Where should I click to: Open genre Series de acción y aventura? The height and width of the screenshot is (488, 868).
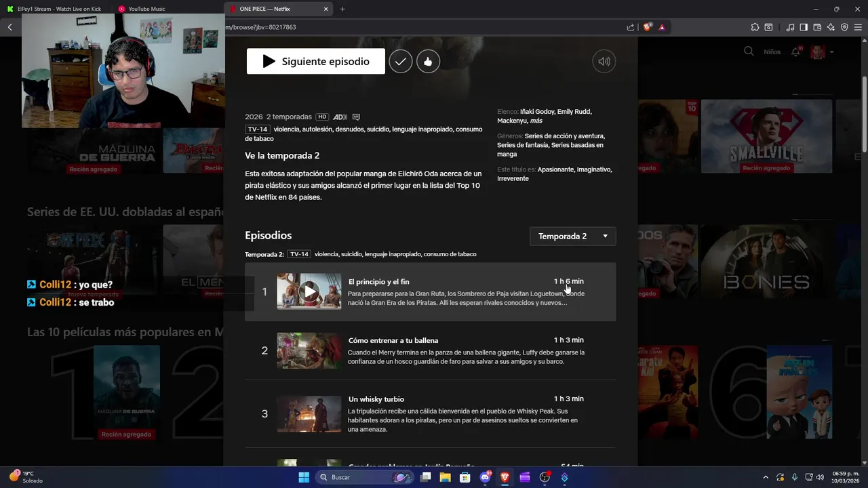[x=564, y=136]
